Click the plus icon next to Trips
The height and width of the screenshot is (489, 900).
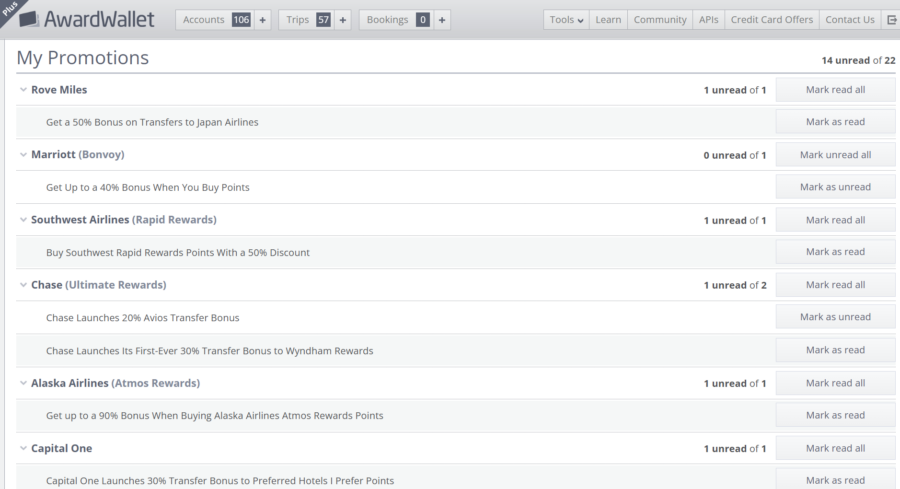pyautogui.click(x=342, y=20)
